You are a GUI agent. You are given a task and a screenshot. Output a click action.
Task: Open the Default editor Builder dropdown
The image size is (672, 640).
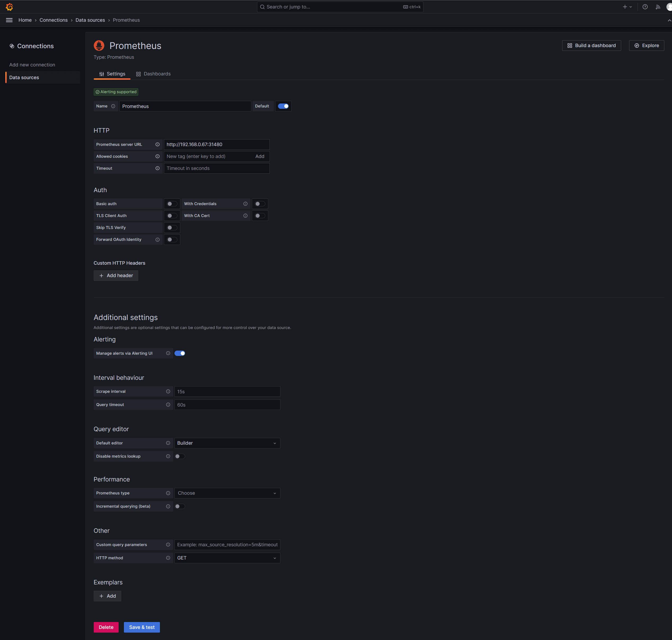[x=227, y=443]
